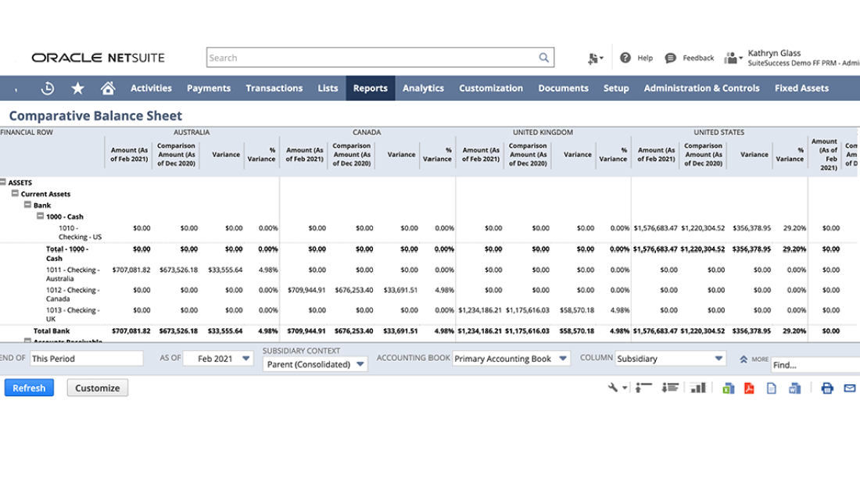Click the Find... input field
Image resolution: width=860 pixels, height=504 pixels.
pos(815,365)
